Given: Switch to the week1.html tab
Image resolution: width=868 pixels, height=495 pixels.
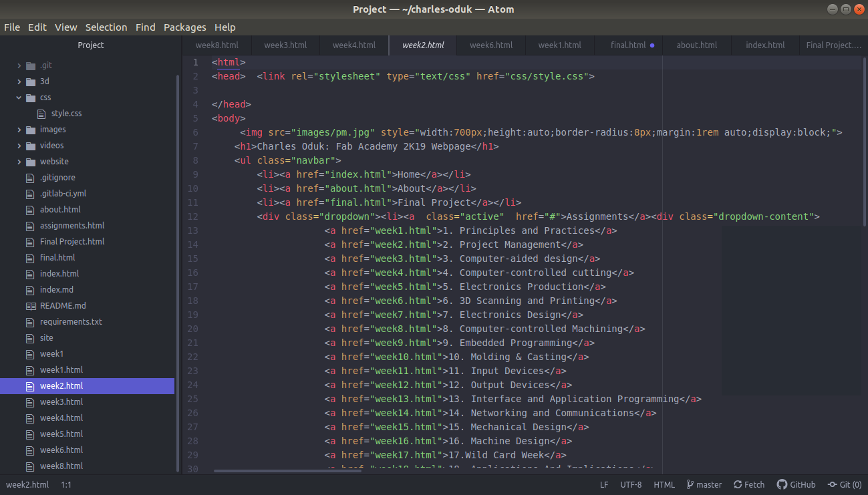Looking at the screenshot, I should [560, 45].
